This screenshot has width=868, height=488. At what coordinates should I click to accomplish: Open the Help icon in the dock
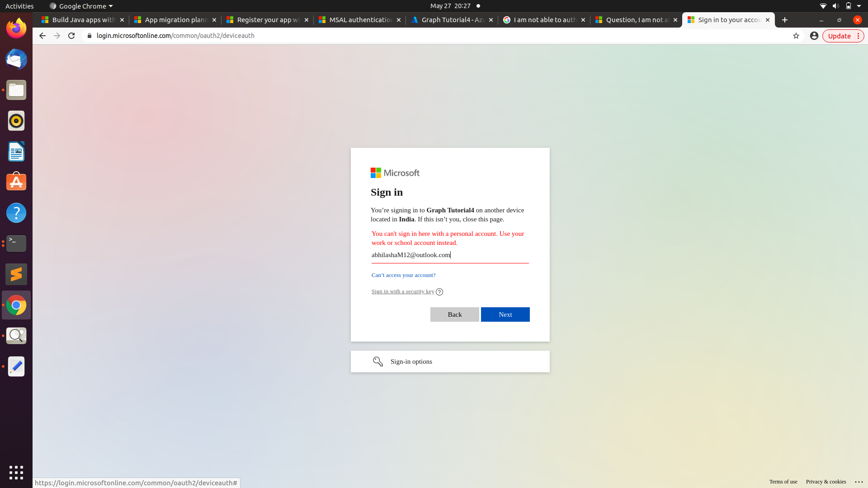pyautogui.click(x=16, y=213)
